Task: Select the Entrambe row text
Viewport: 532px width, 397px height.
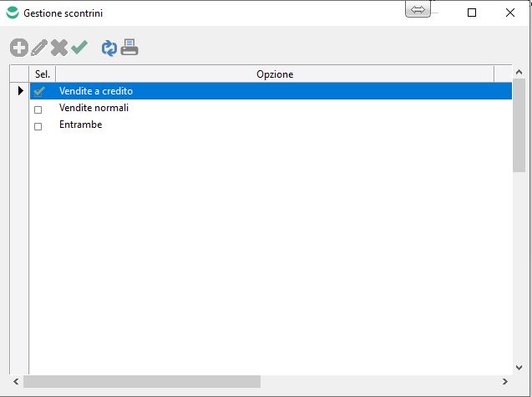Action: coord(80,125)
